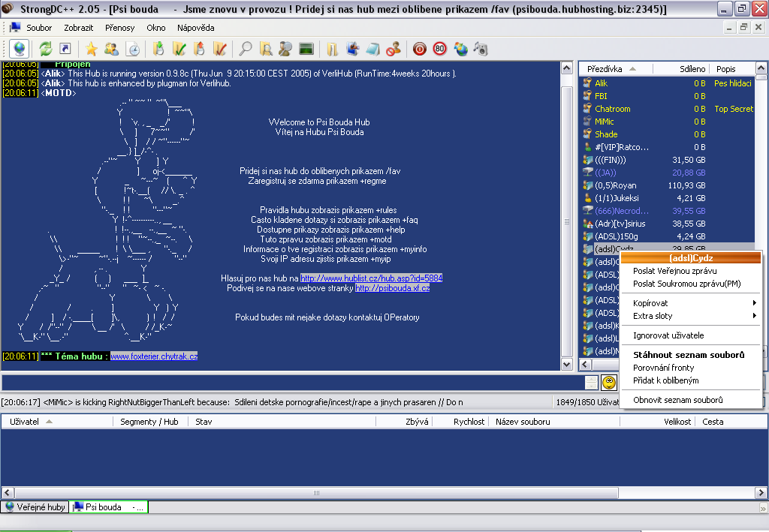Click the 80 speed limit icon
The width and height of the screenshot is (769, 532).
pyautogui.click(x=439, y=49)
